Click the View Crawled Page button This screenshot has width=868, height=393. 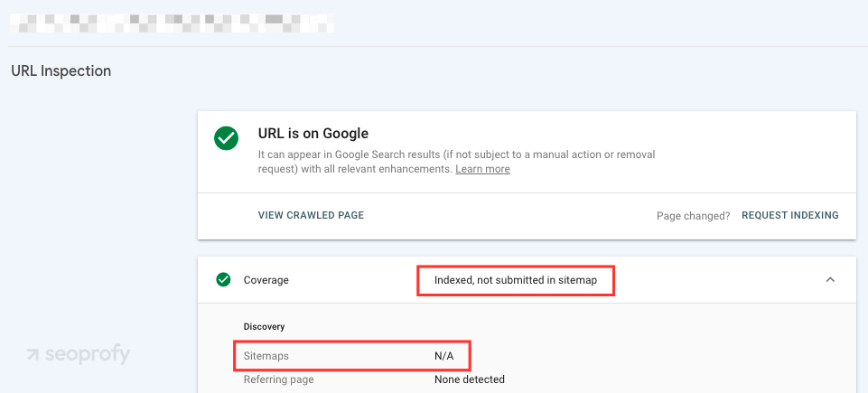pyautogui.click(x=311, y=215)
